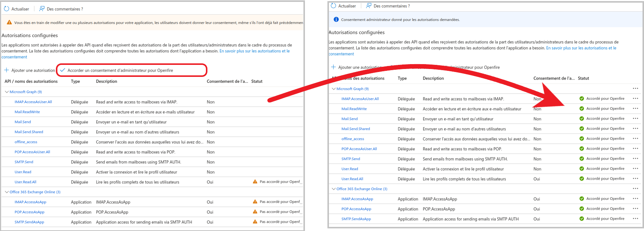Open offline_access permission in left panel
This screenshot has height=231, width=644.
point(26,142)
